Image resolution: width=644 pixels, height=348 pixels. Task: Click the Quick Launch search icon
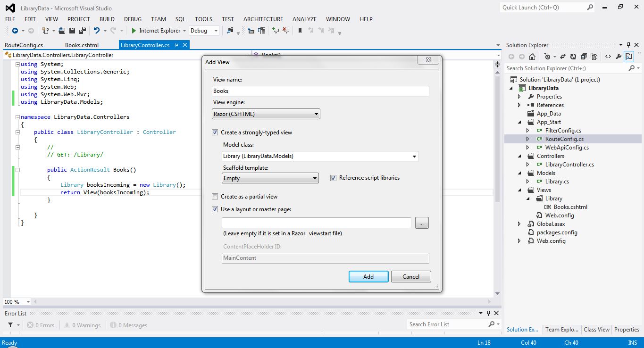tap(590, 8)
